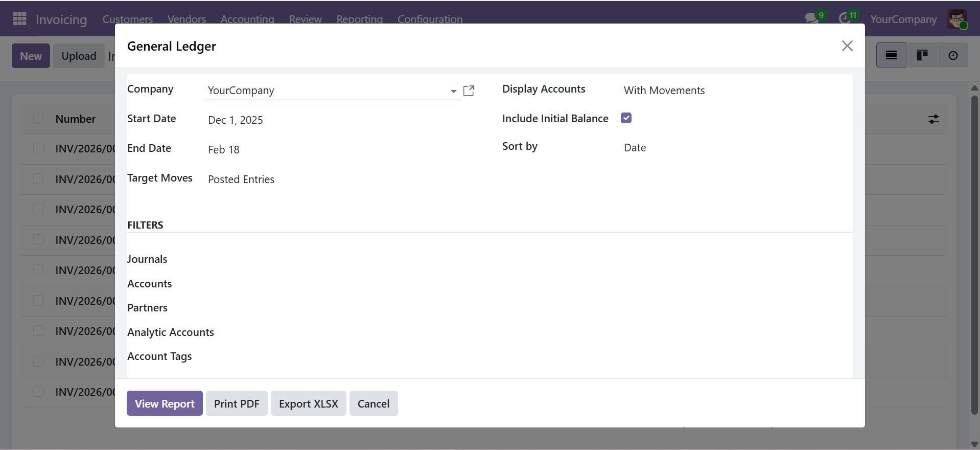Click the user avatar in the top bar

pos(956,19)
